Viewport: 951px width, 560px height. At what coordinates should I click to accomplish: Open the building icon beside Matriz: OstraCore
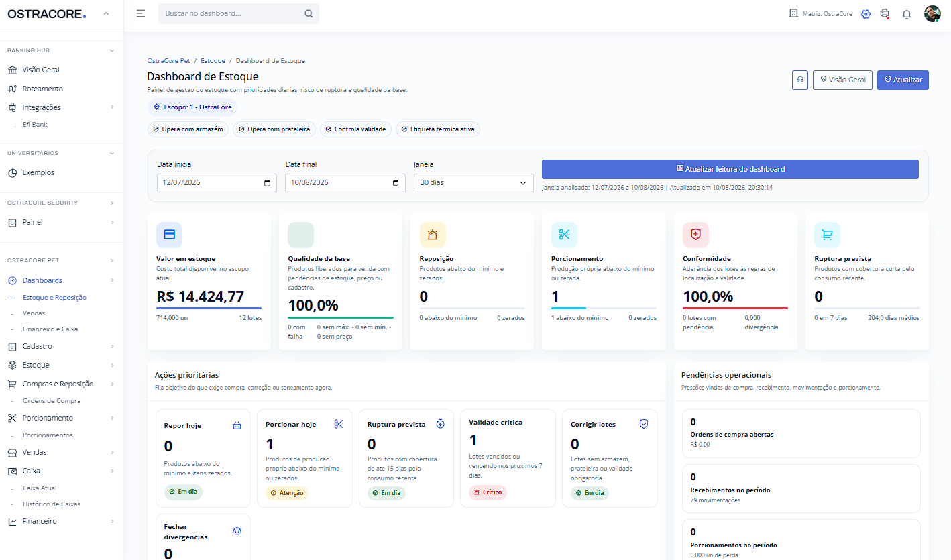click(793, 13)
